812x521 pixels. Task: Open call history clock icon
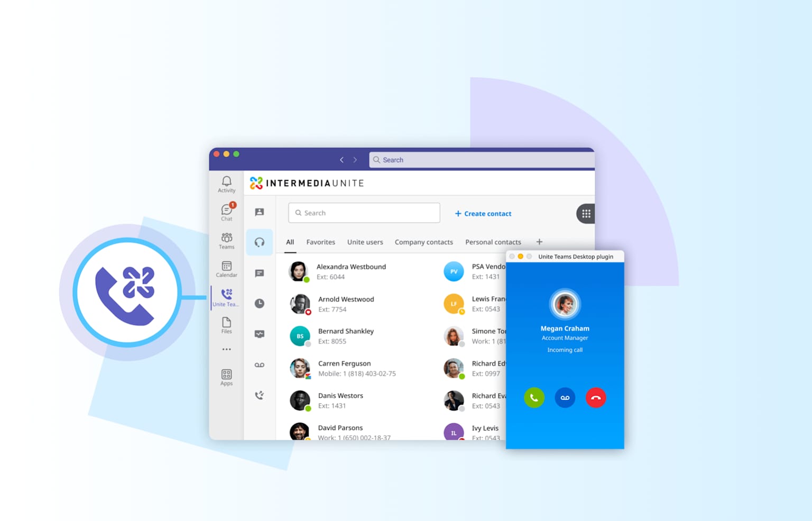pyautogui.click(x=260, y=303)
